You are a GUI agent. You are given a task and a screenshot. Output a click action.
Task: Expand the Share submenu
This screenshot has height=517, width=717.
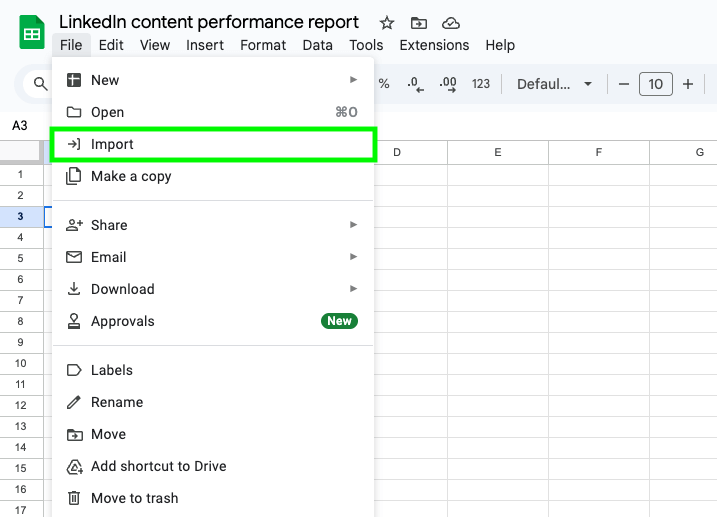click(x=213, y=225)
